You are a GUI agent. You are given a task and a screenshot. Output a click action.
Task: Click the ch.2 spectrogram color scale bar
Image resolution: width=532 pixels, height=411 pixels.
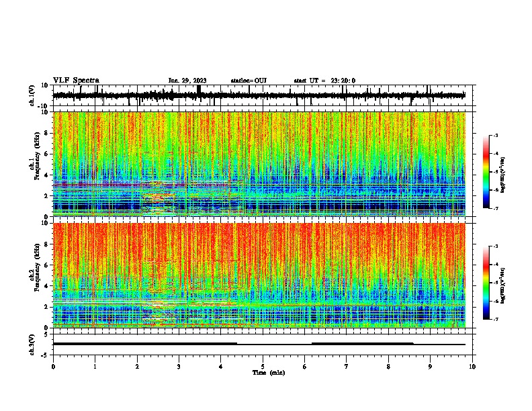point(486,283)
